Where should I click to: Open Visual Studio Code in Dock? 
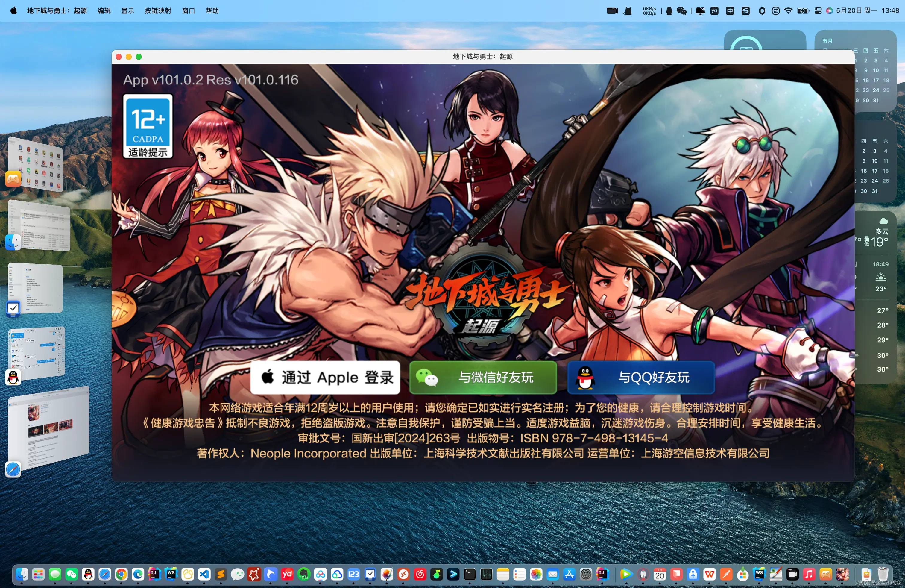coord(204,574)
